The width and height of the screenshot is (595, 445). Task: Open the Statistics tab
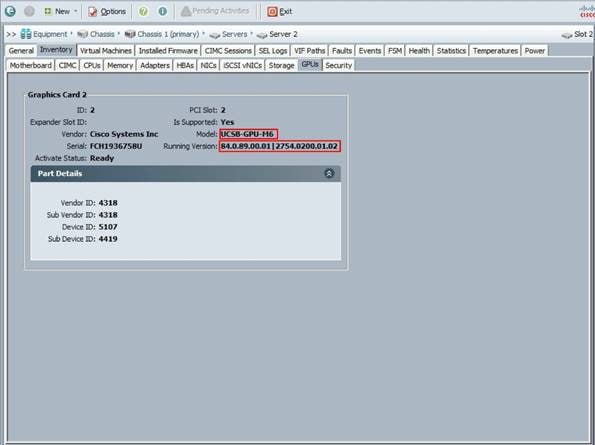tap(451, 51)
